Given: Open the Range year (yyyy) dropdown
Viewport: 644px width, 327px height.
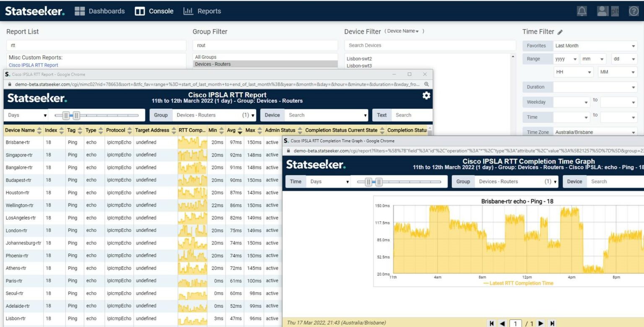Looking at the screenshot, I should [566, 59].
